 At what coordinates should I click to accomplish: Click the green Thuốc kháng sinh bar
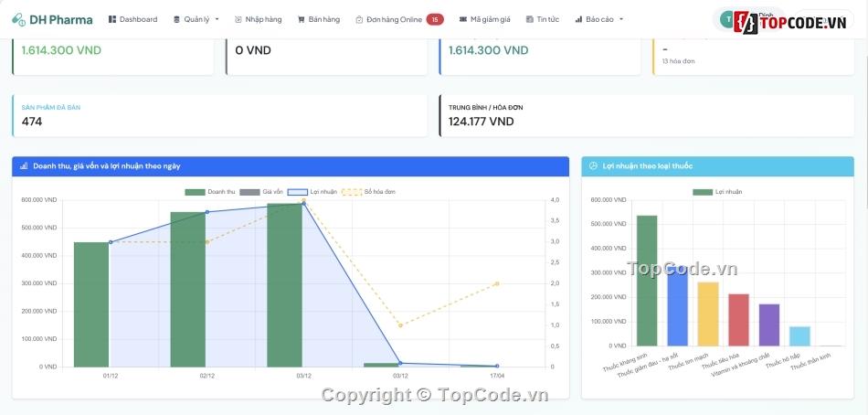pos(647,281)
